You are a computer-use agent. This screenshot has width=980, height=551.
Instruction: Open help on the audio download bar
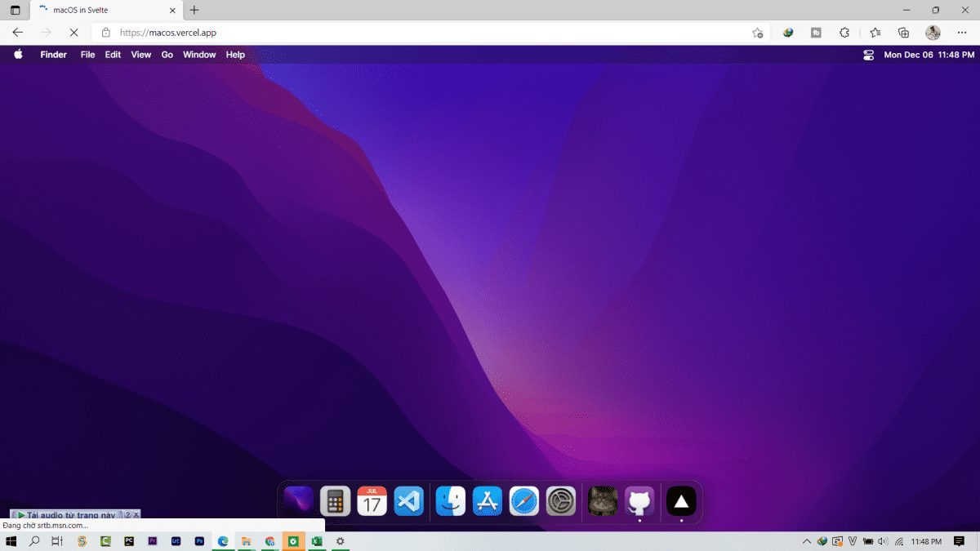coord(127,515)
